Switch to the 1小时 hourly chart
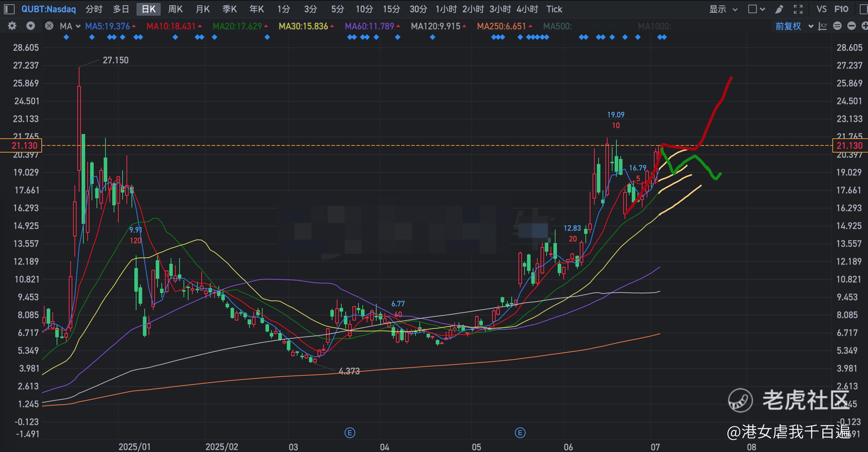Image resolution: width=868 pixels, height=452 pixels. point(446,9)
